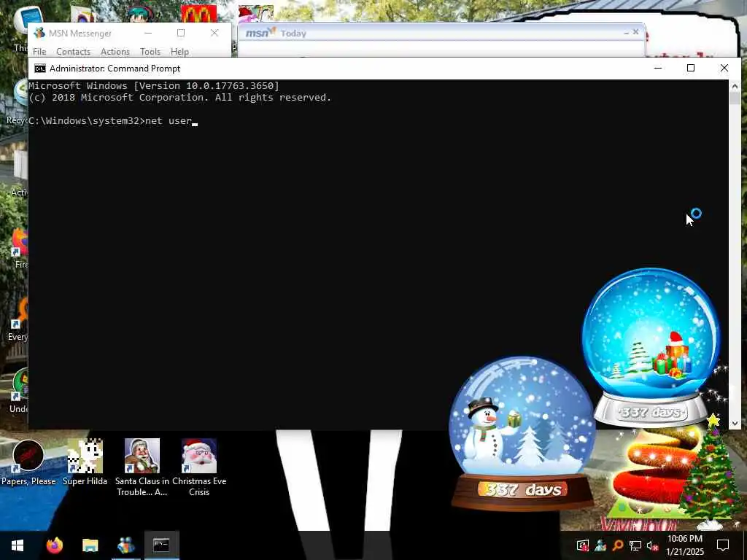Minimize the MSN Today window
This screenshot has height=560, width=747.
click(627, 32)
